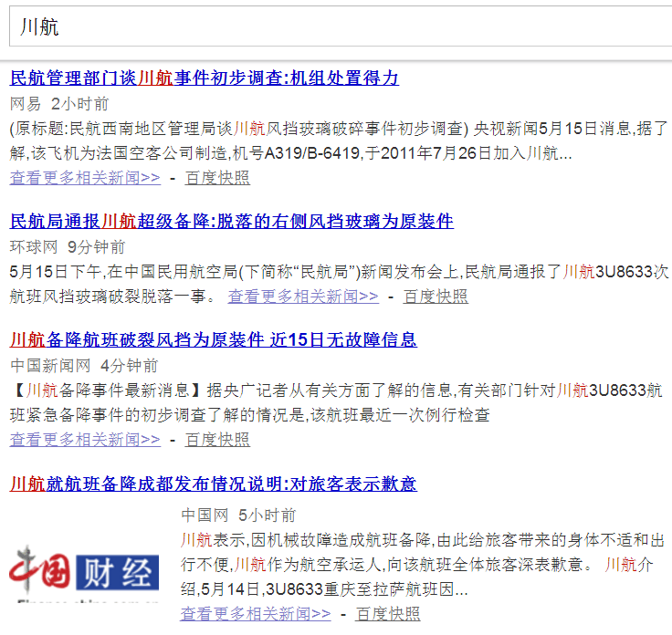Open 百度快照 for the 环球网 result

[x=436, y=297]
